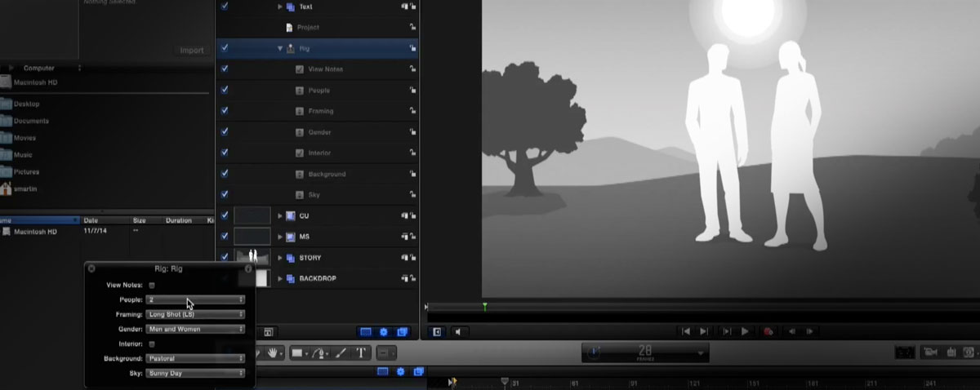Click play from start button
Viewport: 980px width, 390px height.
725,331
